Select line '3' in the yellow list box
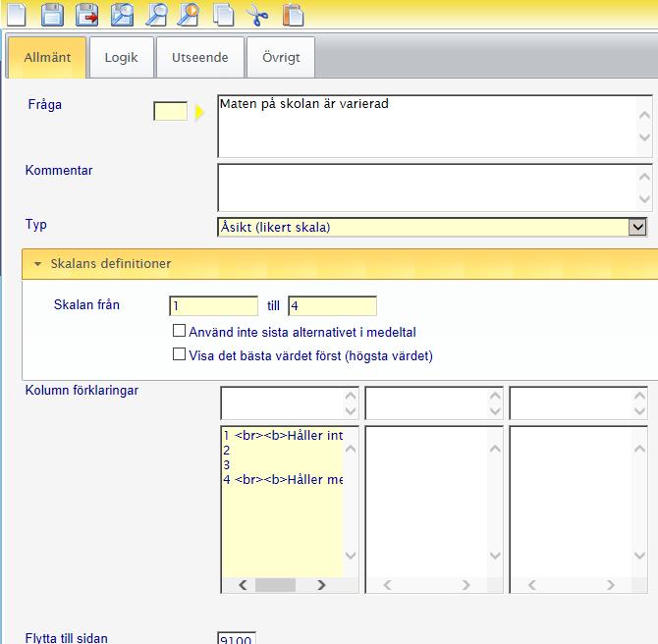The width and height of the screenshot is (658, 644). point(227,465)
